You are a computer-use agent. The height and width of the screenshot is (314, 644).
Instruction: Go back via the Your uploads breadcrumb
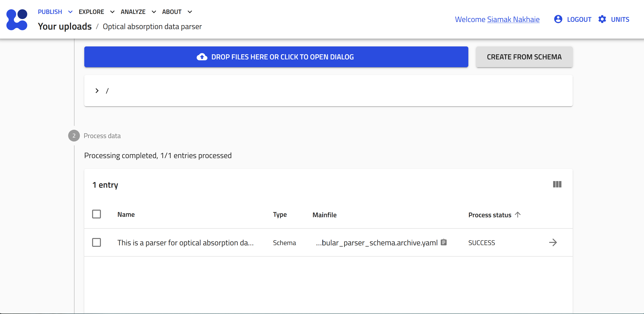[65, 26]
